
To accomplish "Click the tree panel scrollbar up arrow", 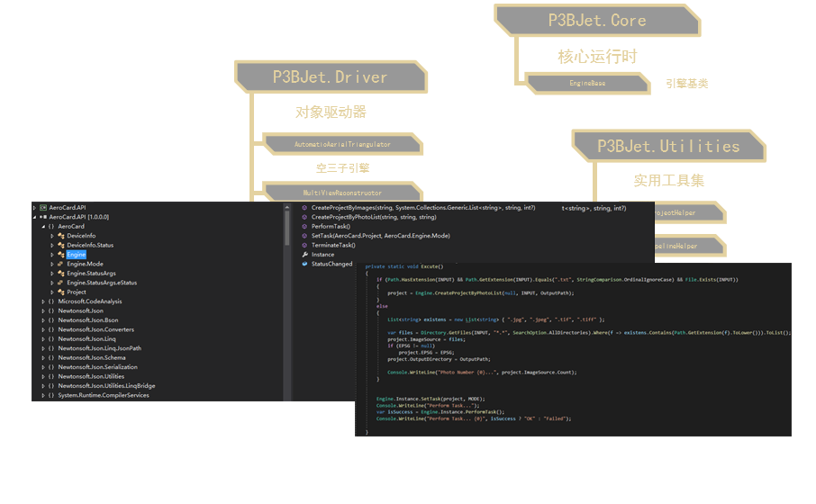I will tap(286, 207).
